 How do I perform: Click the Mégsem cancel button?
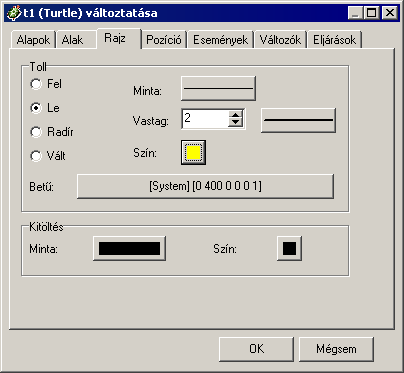[x=336, y=349]
